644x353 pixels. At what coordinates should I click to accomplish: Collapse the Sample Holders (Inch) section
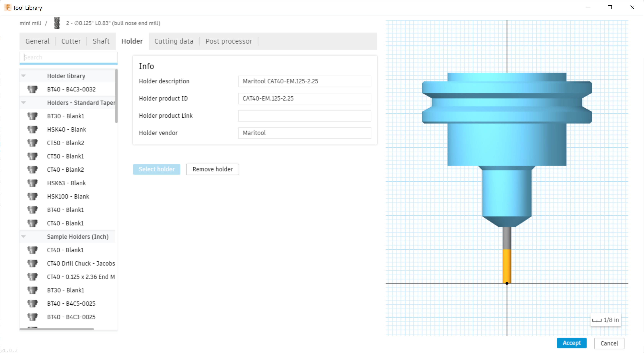pos(23,236)
